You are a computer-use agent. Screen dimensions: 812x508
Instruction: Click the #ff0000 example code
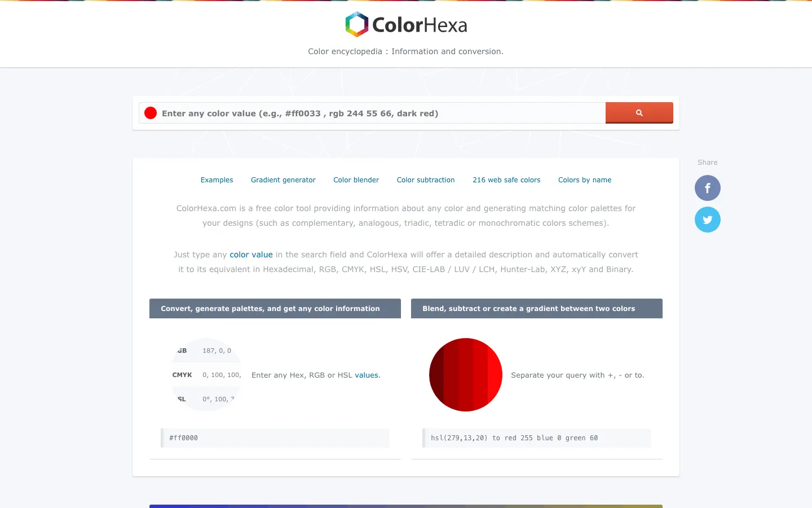tap(184, 438)
